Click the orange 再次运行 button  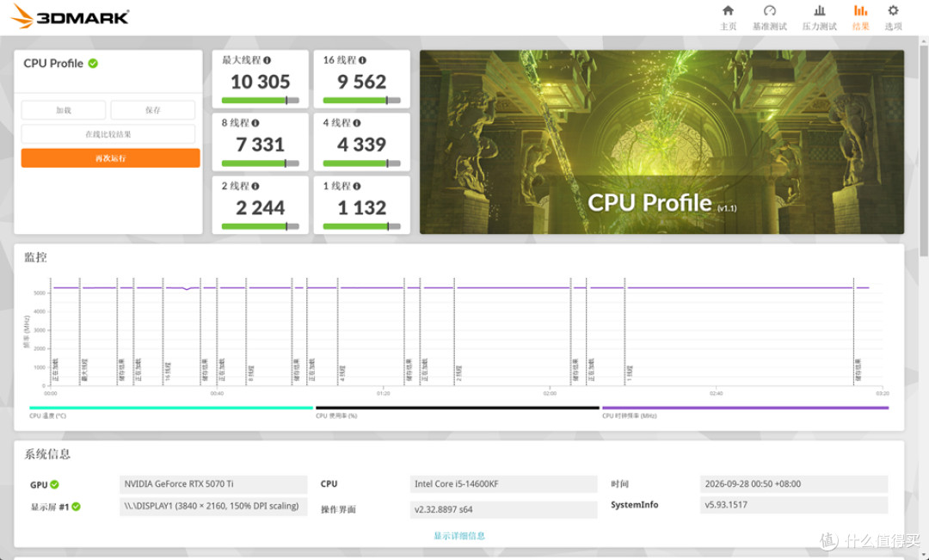click(111, 158)
